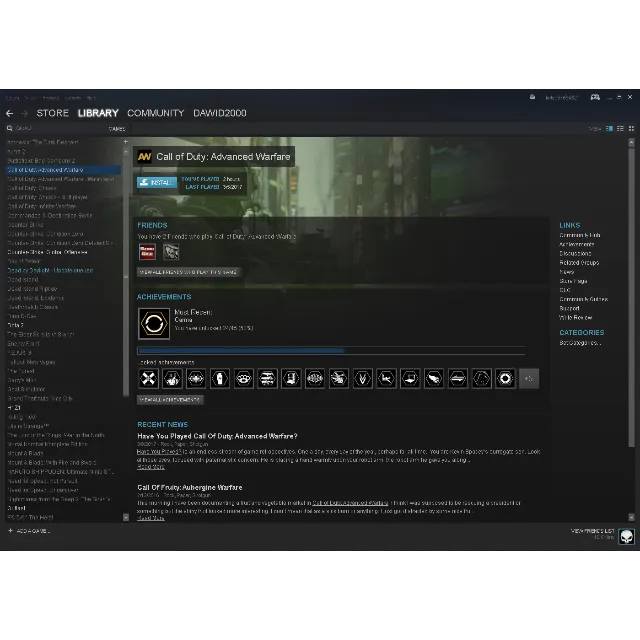Click Read More under first news story
Viewport: 640px width, 640px height.
tap(151, 467)
